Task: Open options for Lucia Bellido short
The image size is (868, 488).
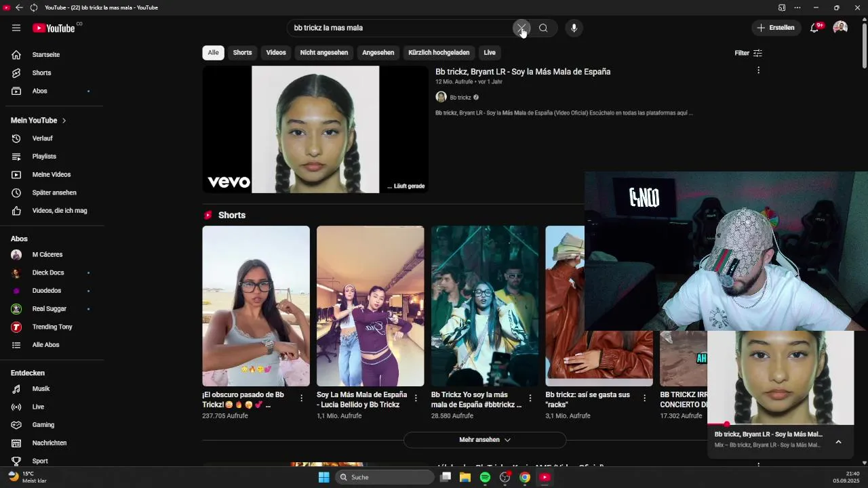Action: click(x=416, y=399)
